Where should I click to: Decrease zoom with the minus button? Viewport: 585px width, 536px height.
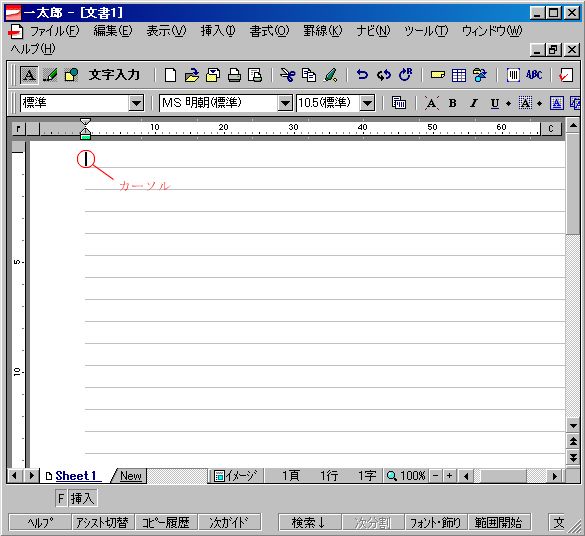pos(435,476)
